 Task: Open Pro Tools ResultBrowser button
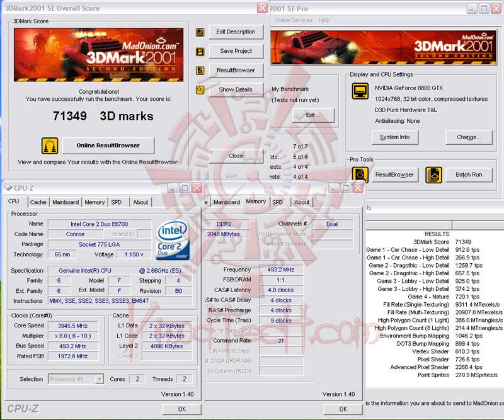coord(395,175)
